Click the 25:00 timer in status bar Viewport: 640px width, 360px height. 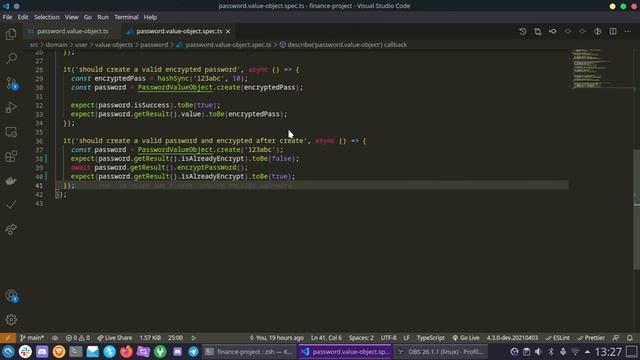176,338
